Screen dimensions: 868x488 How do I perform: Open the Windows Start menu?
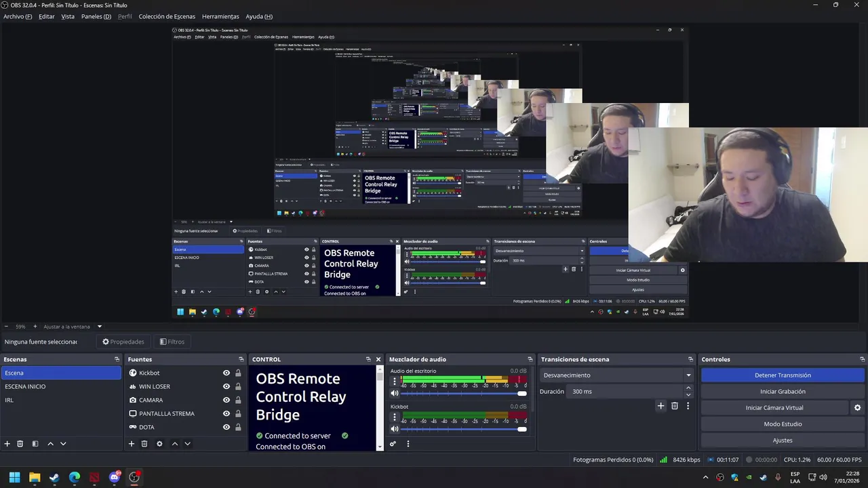click(x=14, y=477)
